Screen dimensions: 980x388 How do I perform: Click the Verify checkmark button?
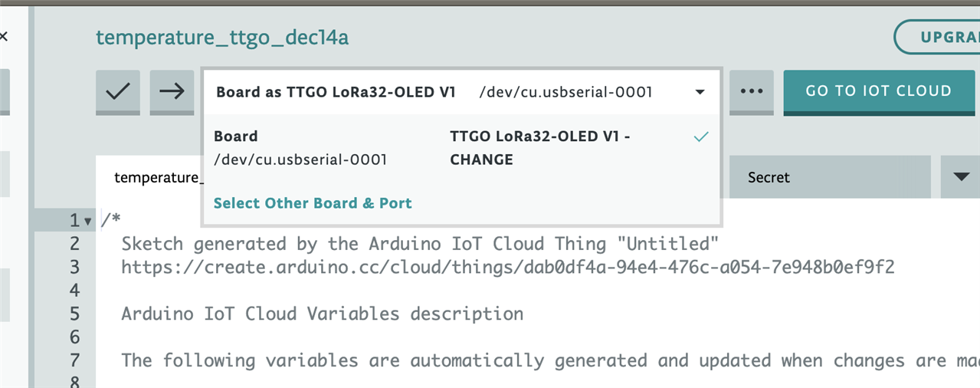pos(118,91)
